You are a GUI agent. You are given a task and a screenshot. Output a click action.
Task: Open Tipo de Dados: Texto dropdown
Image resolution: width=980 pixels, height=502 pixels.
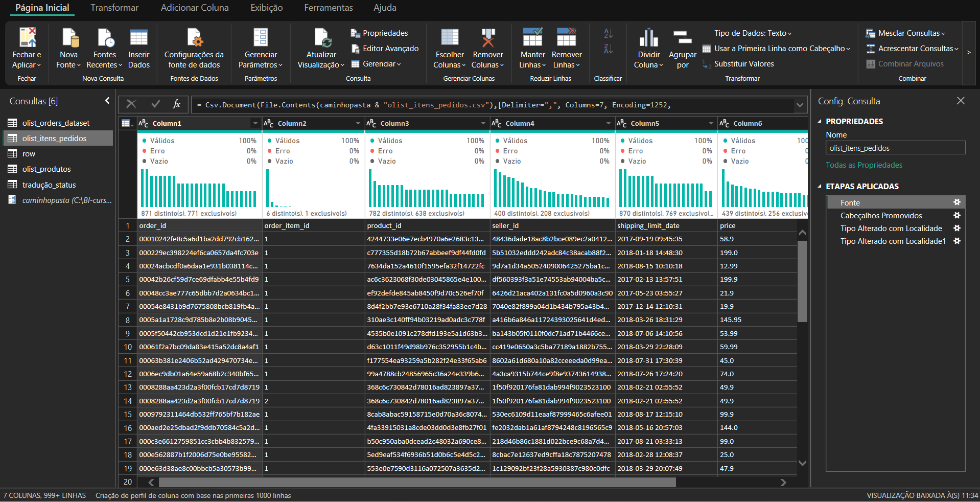click(753, 33)
